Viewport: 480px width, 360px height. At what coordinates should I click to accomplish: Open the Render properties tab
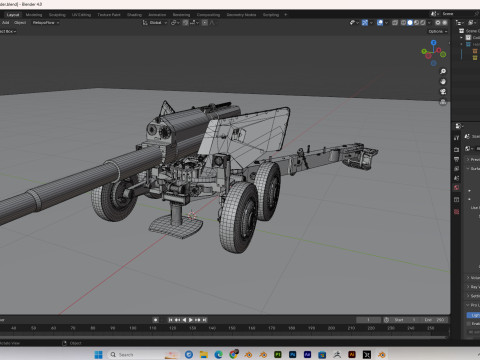click(x=457, y=150)
